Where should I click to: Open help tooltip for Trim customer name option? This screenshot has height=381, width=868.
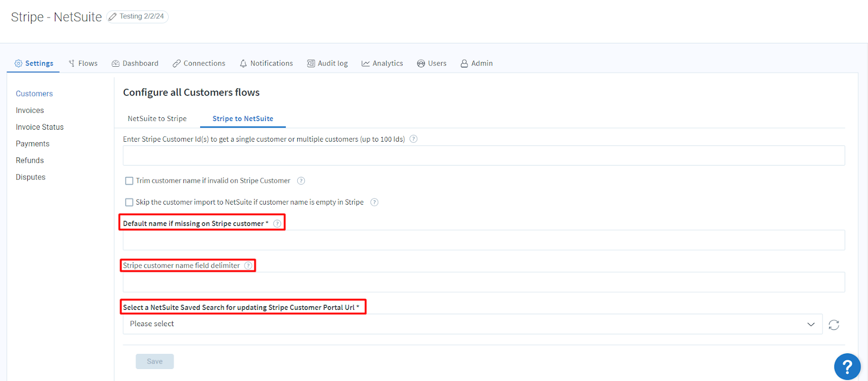pyautogui.click(x=301, y=181)
